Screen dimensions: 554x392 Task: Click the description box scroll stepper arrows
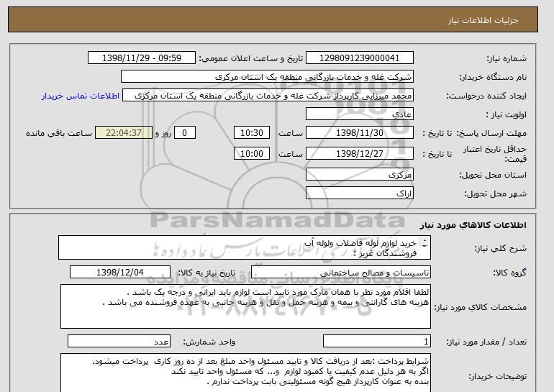tap(424, 242)
